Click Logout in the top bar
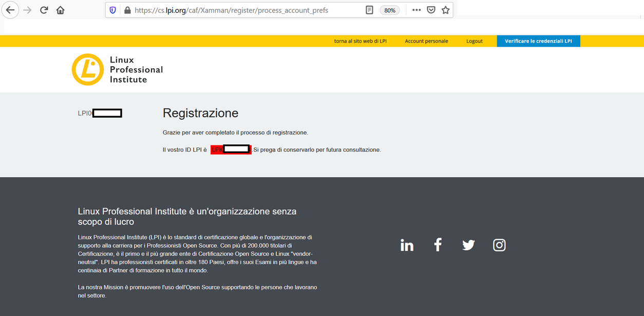Screen dimensions: 644x316 tap(475, 41)
